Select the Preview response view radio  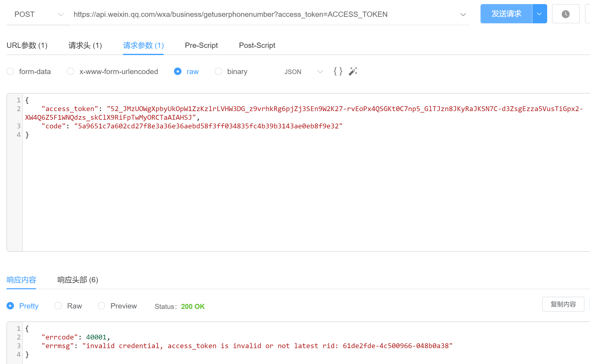tap(102, 306)
